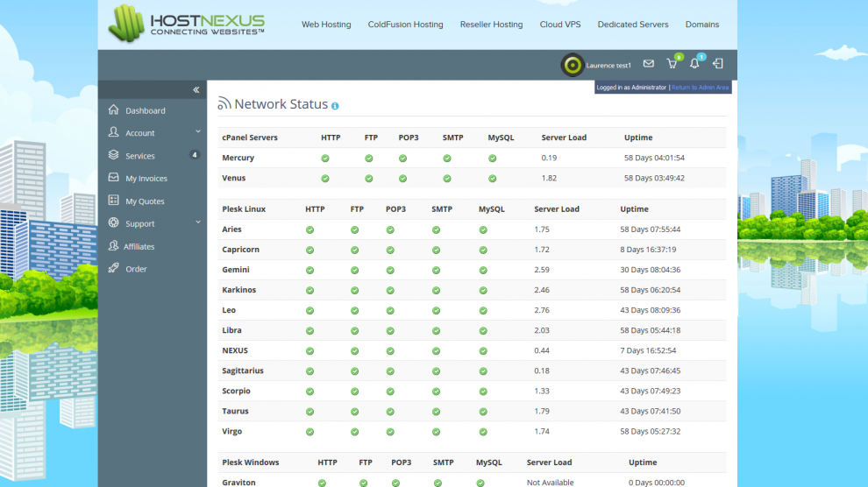Image resolution: width=868 pixels, height=487 pixels.
Task: Click the HostNexus logo
Action: (x=187, y=24)
